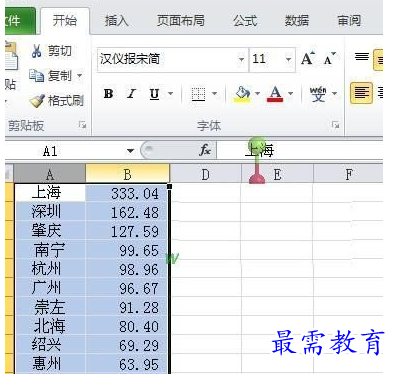Open the Name Box dropdown arrow
Screen dimensions: 393x374
click(130, 151)
